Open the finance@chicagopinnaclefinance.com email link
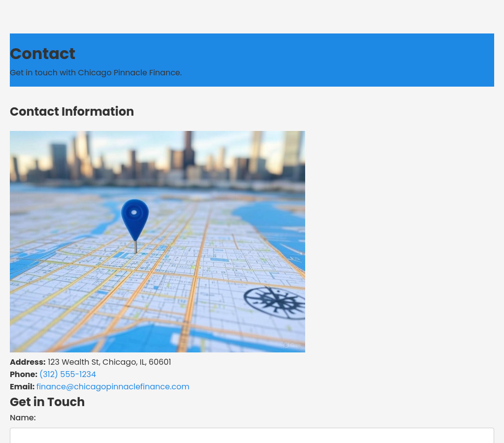 pos(113,387)
